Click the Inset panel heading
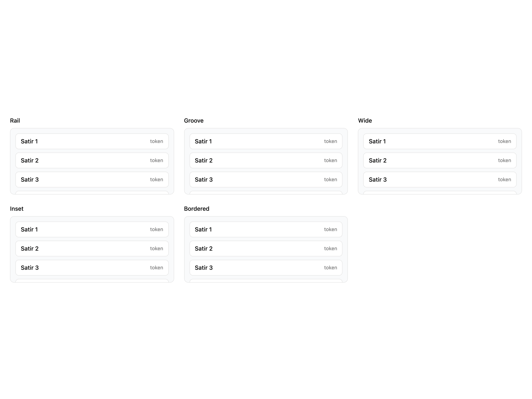 (17, 209)
